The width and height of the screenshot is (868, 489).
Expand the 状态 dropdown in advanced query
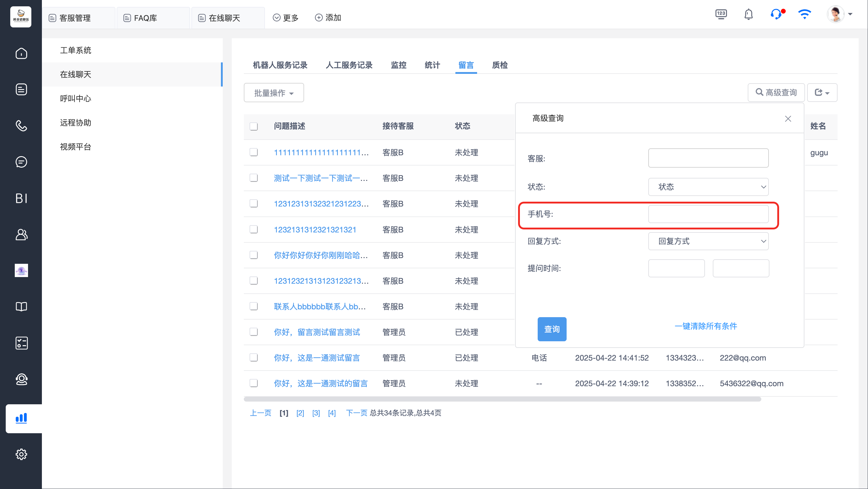[x=708, y=187]
